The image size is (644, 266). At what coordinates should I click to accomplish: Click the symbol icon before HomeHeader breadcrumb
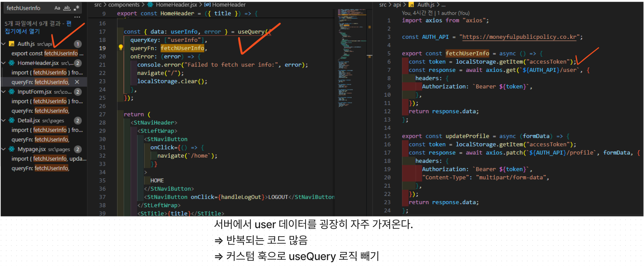click(207, 5)
